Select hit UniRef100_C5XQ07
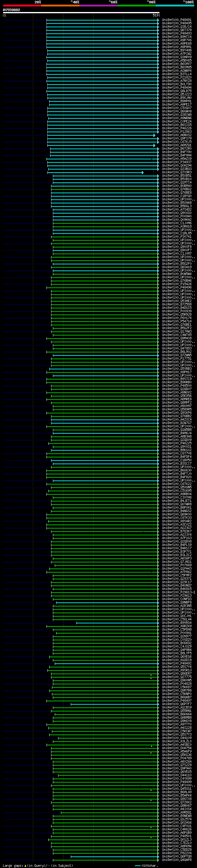The height and width of the screenshot is (868, 197). click(176, 108)
